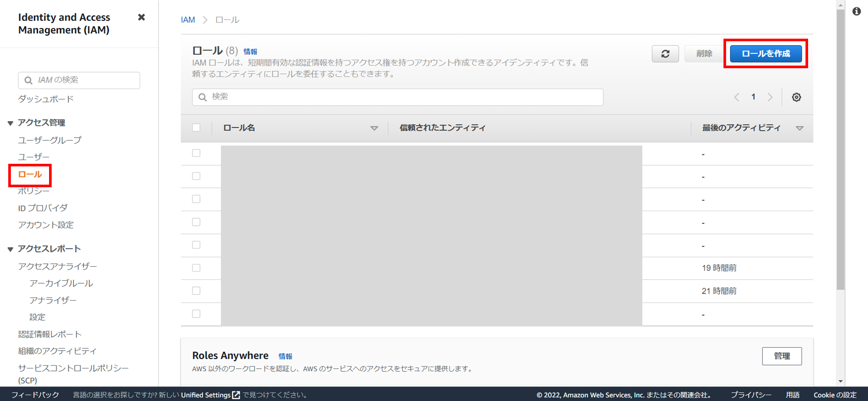The height and width of the screenshot is (401, 868).
Task: Click the next page arrow icon
Action: tap(770, 97)
